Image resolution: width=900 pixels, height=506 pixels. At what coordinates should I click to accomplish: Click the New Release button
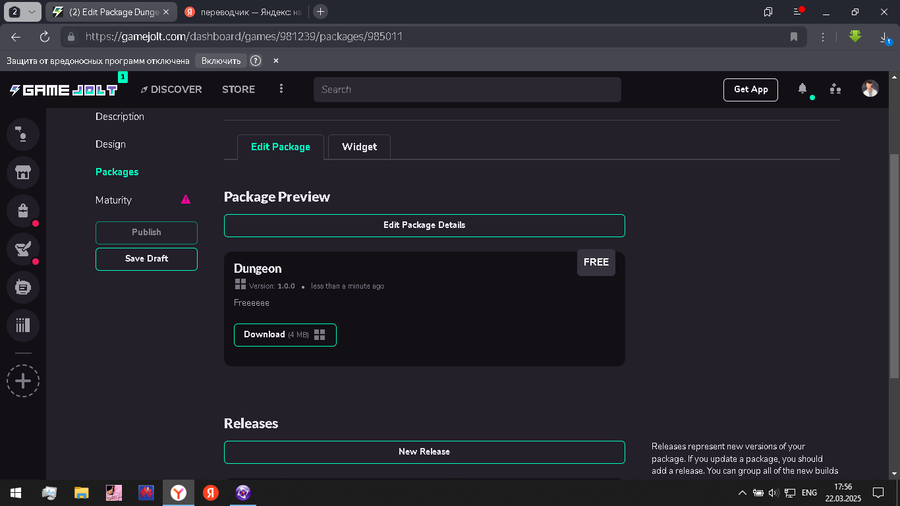click(424, 452)
